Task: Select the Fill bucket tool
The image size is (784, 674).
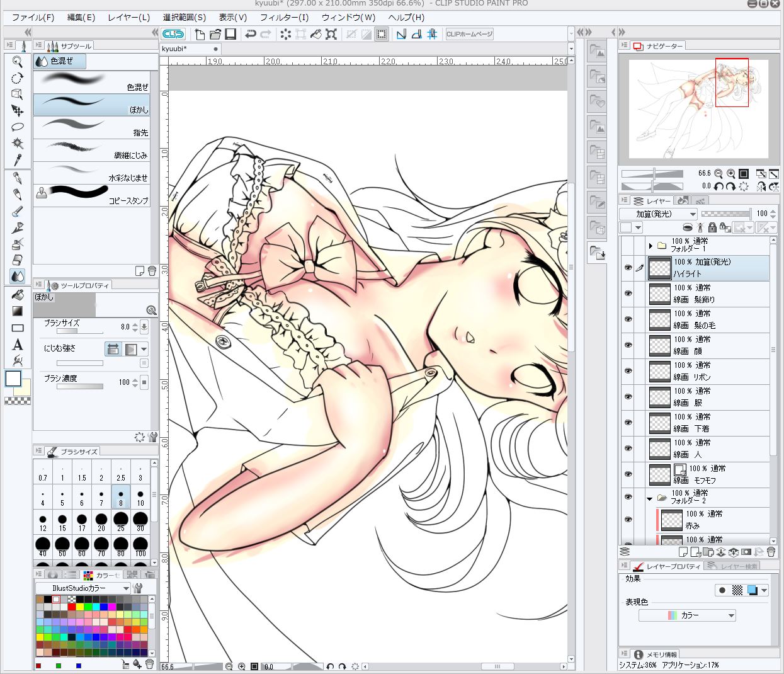Action: [x=18, y=294]
